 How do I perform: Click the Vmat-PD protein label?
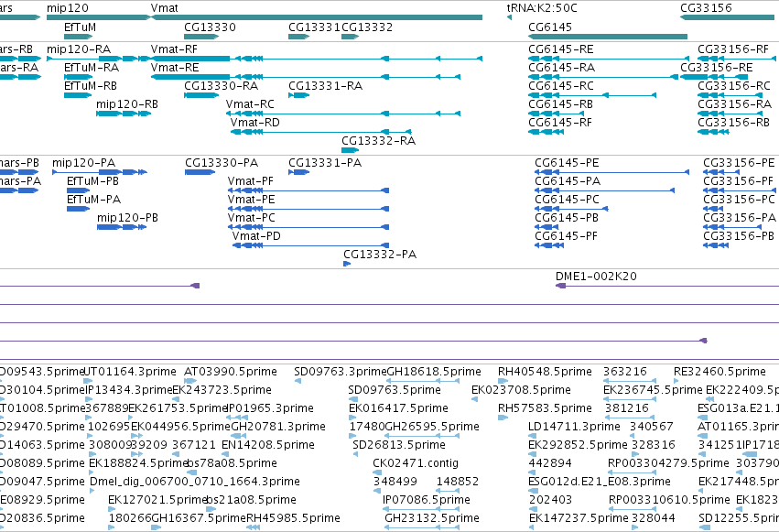pos(256,236)
